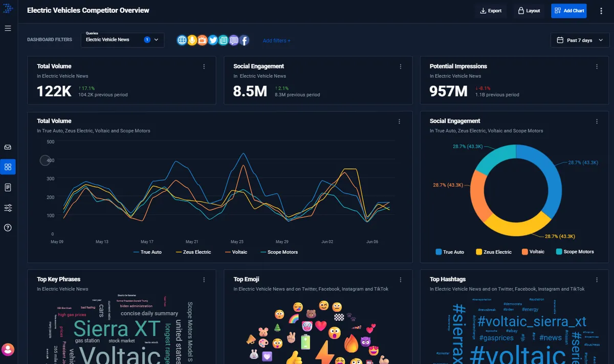The height and width of the screenshot is (364, 614).
Task: Open Total Volume card options menu
Action: click(x=204, y=66)
